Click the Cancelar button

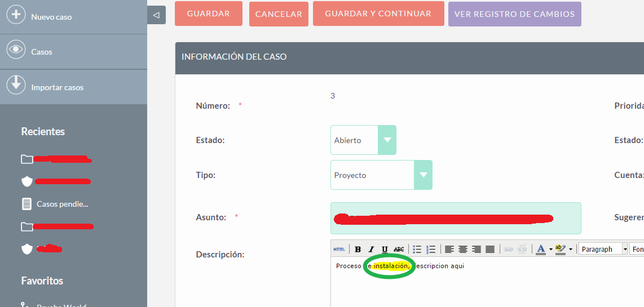click(279, 14)
